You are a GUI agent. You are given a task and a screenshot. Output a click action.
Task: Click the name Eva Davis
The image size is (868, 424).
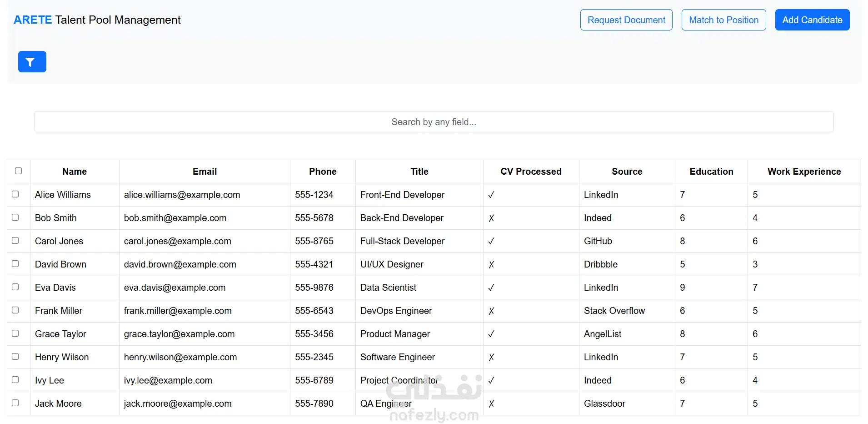click(55, 288)
